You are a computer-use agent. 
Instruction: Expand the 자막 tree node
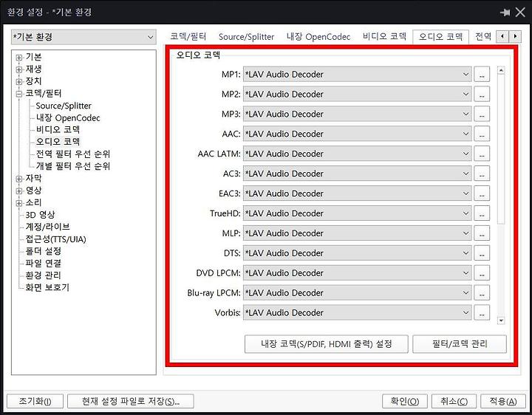pos(19,179)
